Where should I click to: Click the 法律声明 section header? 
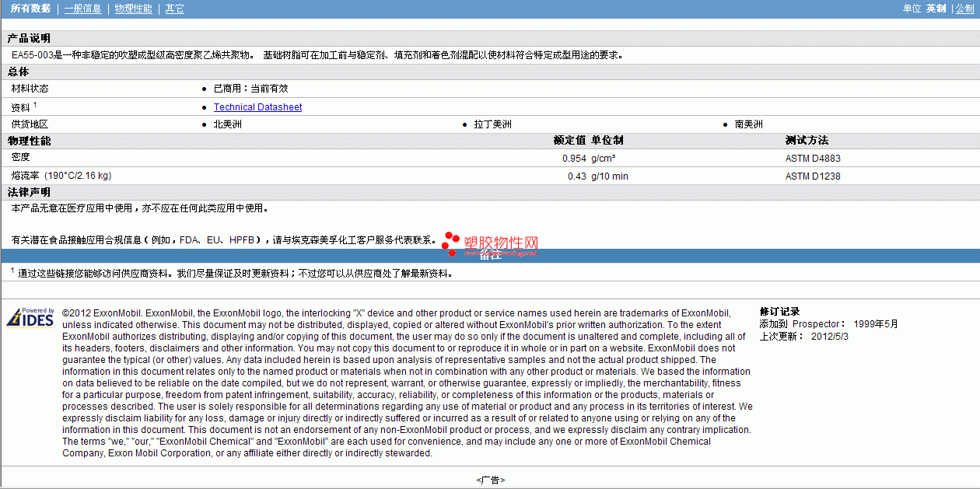[29, 192]
